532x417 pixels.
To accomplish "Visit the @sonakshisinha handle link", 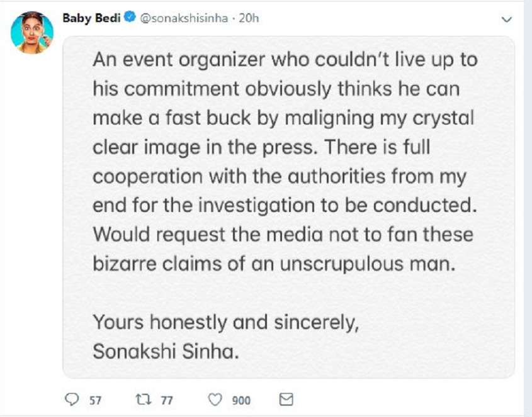I will [x=184, y=18].
